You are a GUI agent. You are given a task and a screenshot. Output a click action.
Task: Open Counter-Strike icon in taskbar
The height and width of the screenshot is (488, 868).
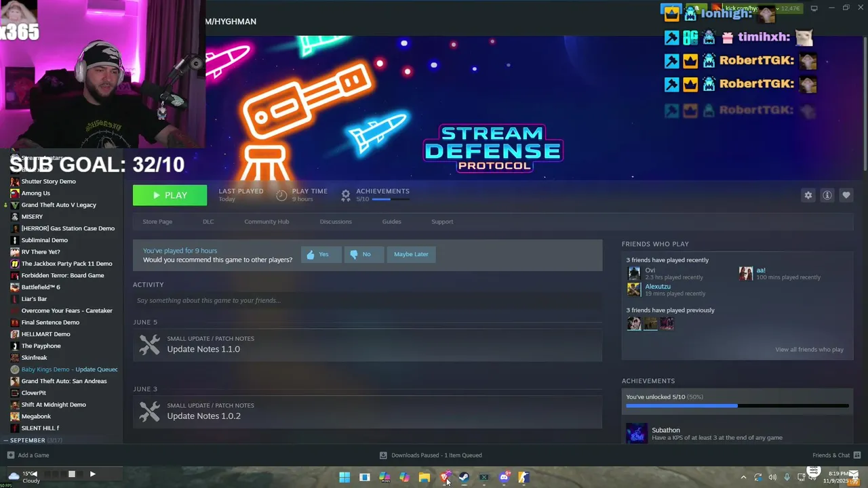(524, 477)
